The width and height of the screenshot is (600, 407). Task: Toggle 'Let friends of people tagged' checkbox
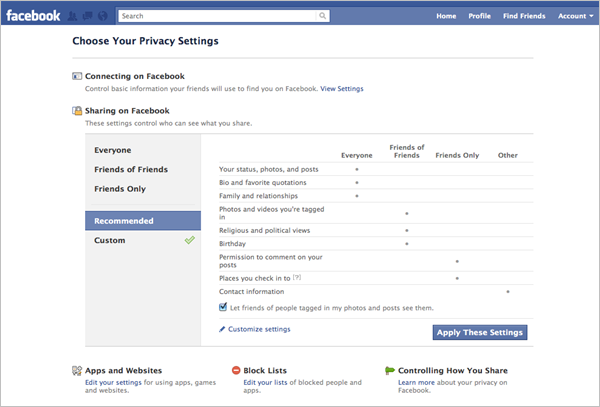click(x=222, y=308)
